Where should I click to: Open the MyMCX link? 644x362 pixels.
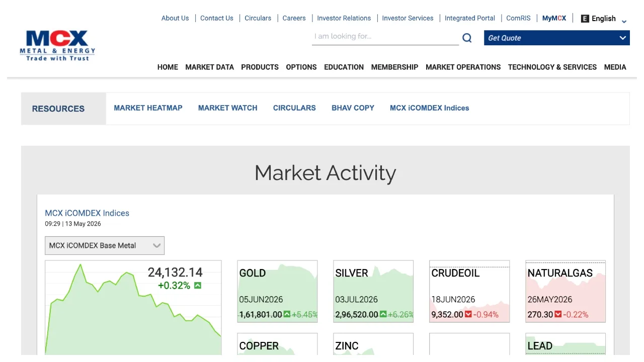[554, 18]
